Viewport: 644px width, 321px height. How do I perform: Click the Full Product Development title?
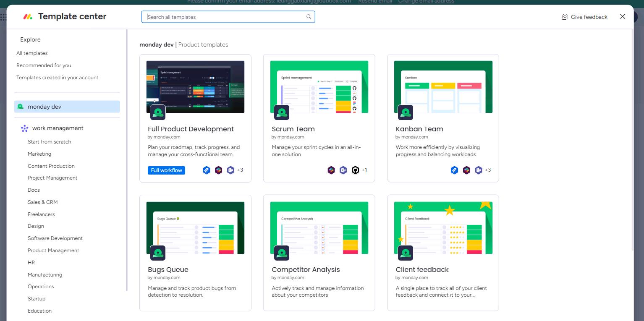pos(191,129)
